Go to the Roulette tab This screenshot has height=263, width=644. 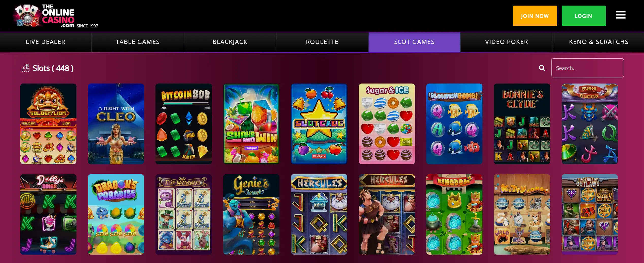pyautogui.click(x=322, y=42)
